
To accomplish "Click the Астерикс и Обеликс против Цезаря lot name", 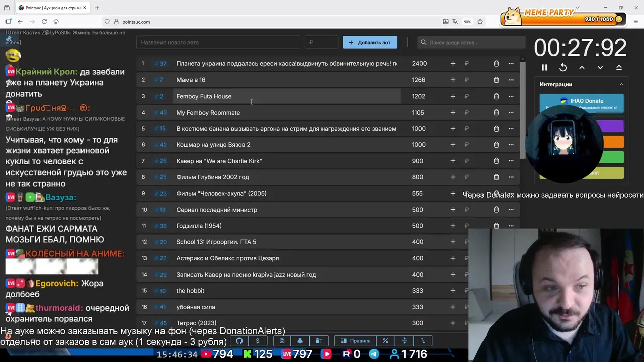I will [x=227, y=258].
